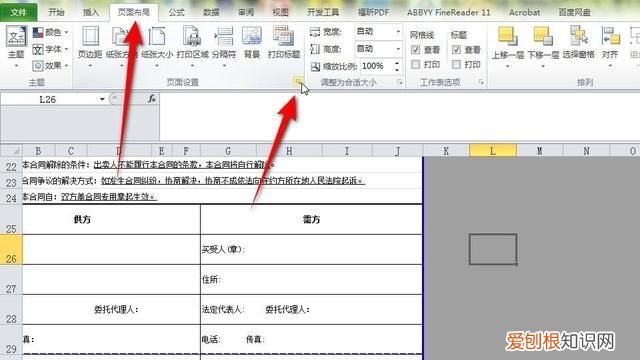Switch to the Acrobat tab
Viewport: 640px width, 360px height.
click(x=524, y=12)
